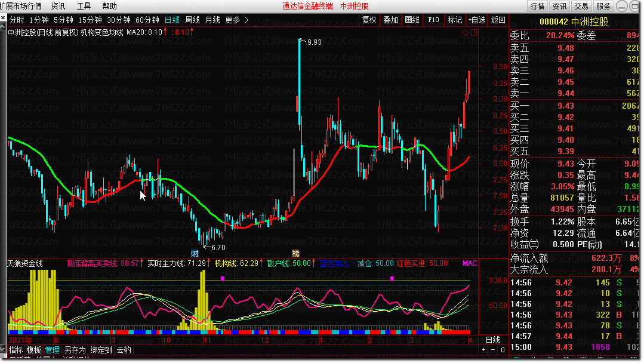Click the 委比 20.24% value
Screen dimensions: 644x363
[x=560, y=36]
